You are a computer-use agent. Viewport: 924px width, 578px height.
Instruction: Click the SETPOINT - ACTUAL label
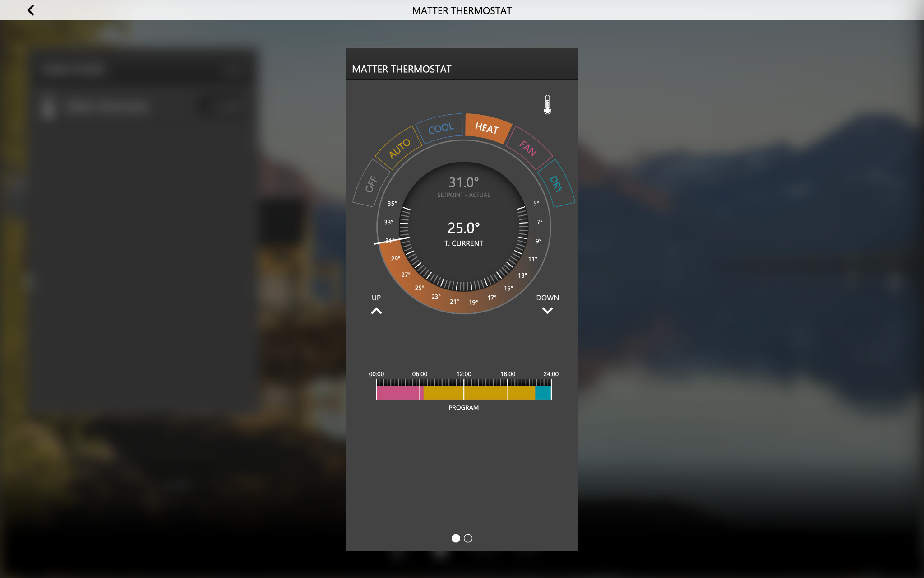tap(463, 195)
